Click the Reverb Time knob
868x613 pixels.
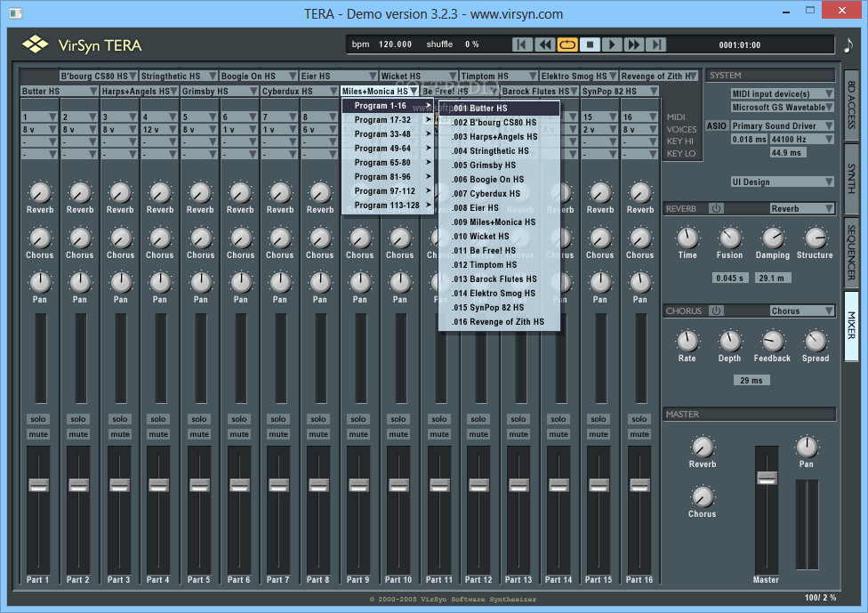pos(687,238)
